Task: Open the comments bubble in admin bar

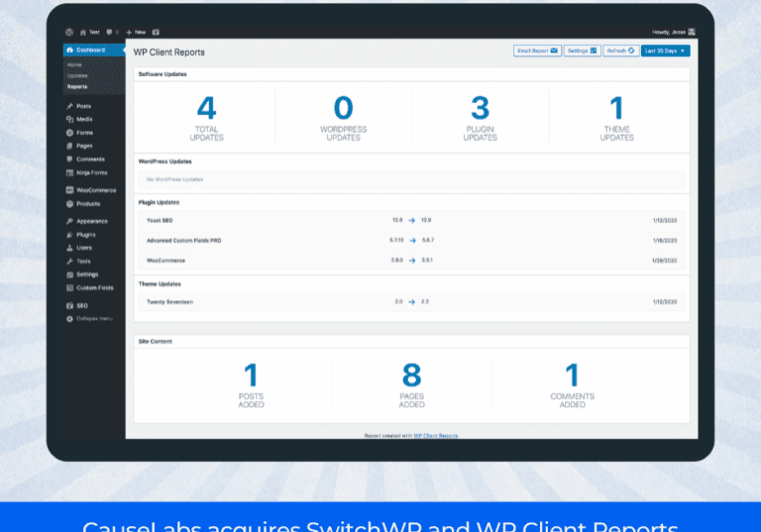Action: pyautogui.click(x=109, y=32)
